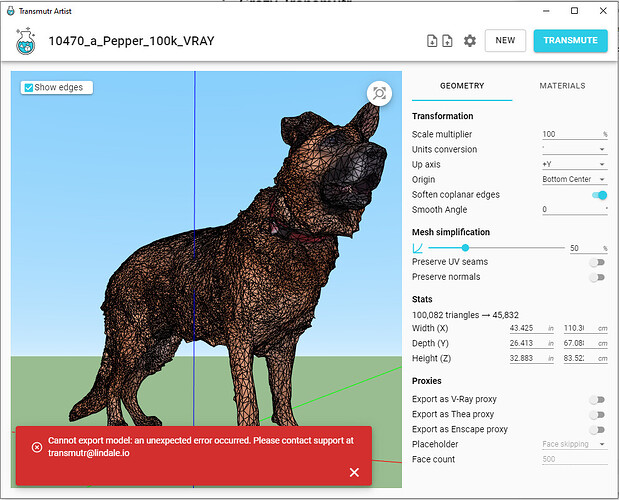The width and height of the screenshot is (619, 500).
Task: Open the Units conversion dropdown
Action: (x=574, y=149)
